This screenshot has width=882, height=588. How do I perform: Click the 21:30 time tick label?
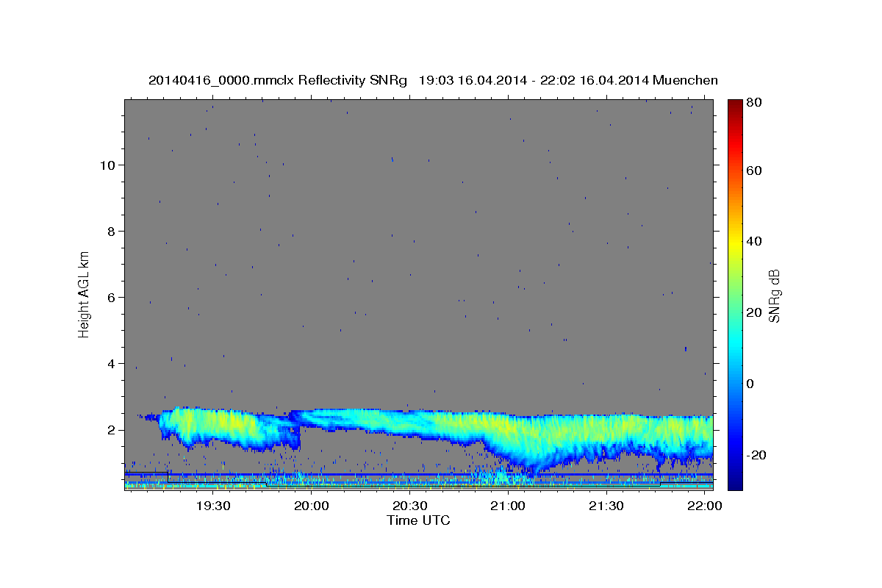click(x=606, y=506)
